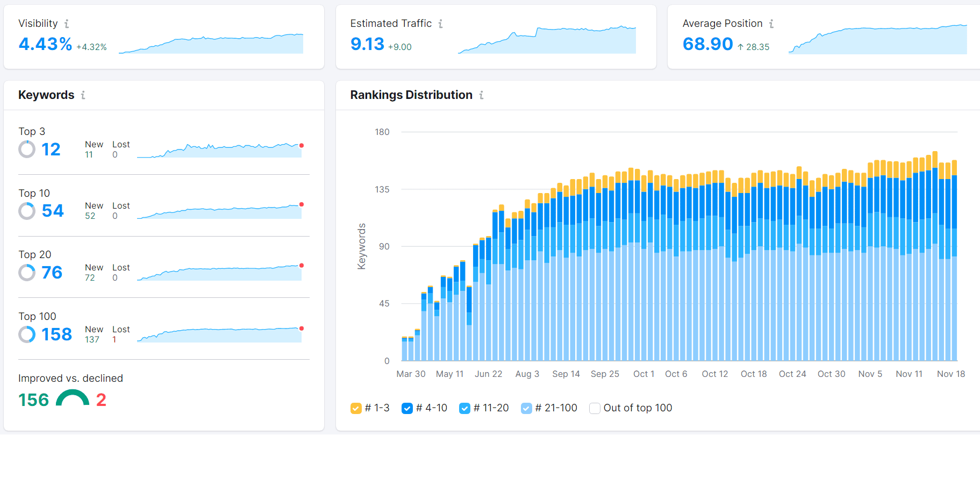Screen dimensions: 980x485
Task: Click the Estimated Traffic info icon
Action: point(440,24)
